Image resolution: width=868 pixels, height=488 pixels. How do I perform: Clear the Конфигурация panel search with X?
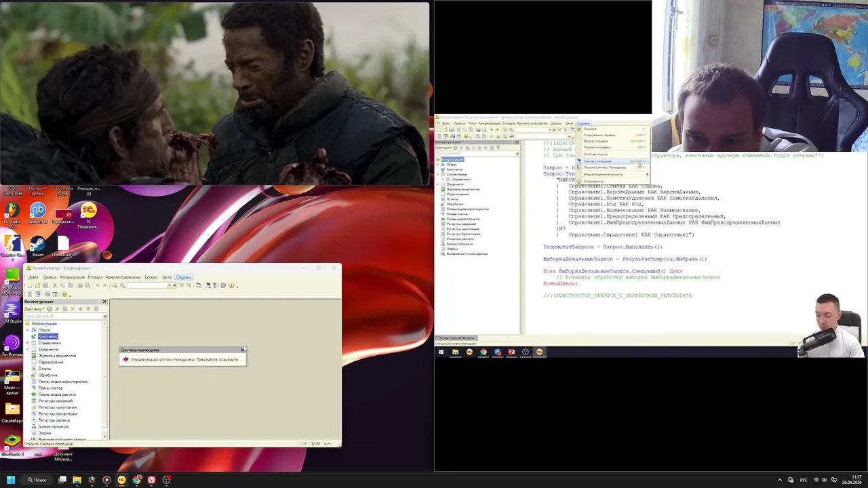[x=105, y=316]
